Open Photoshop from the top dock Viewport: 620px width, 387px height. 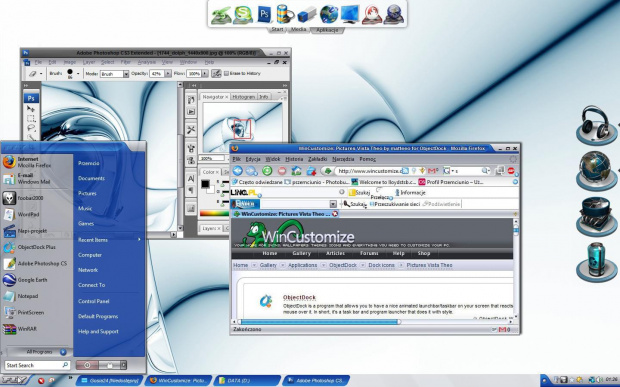click(264, 15)
